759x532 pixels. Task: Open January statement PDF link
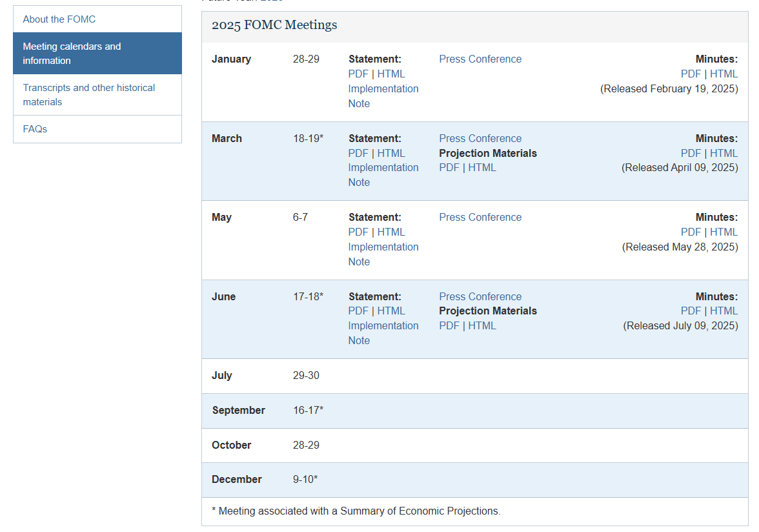[358, 74]
